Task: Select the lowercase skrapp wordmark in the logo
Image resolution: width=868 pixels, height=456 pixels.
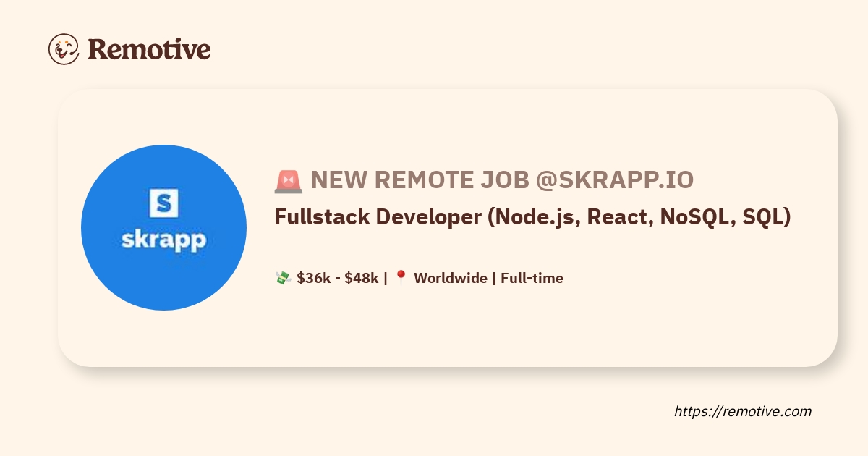Action: [163, 240]
